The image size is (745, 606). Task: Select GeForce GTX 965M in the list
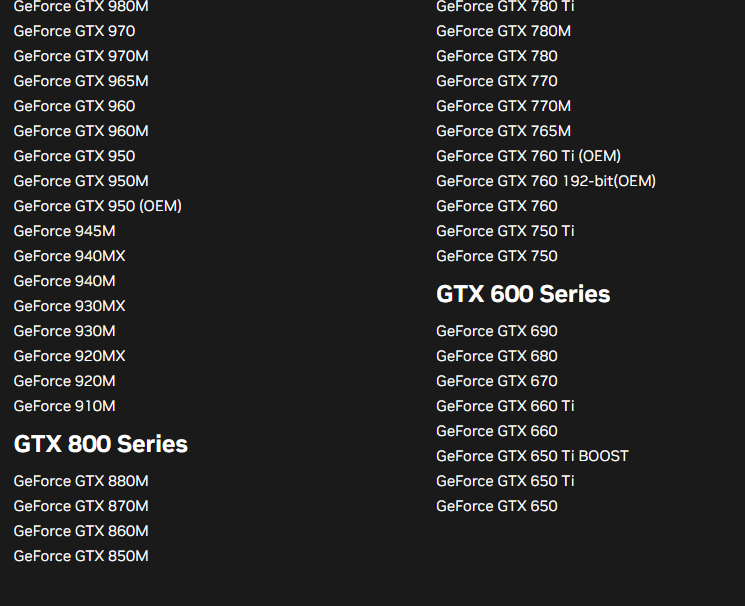pyautogui.click(x=80, y=81)
